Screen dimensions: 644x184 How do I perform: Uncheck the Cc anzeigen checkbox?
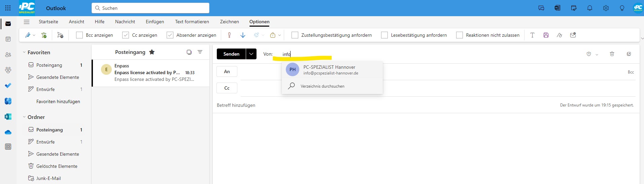point(126,35)
